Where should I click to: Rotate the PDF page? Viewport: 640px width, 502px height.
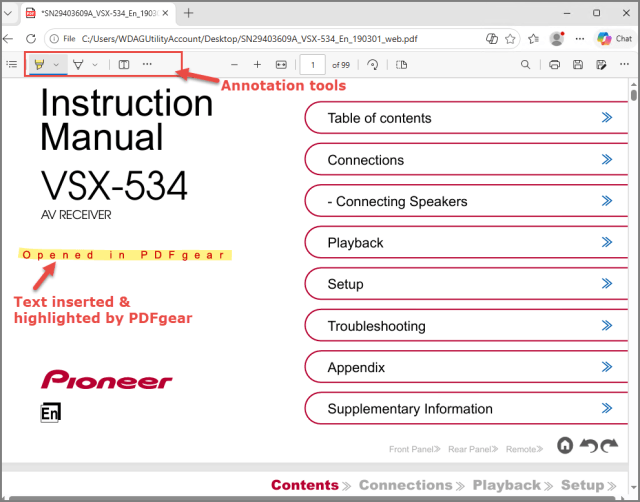[x=372, y=64]
